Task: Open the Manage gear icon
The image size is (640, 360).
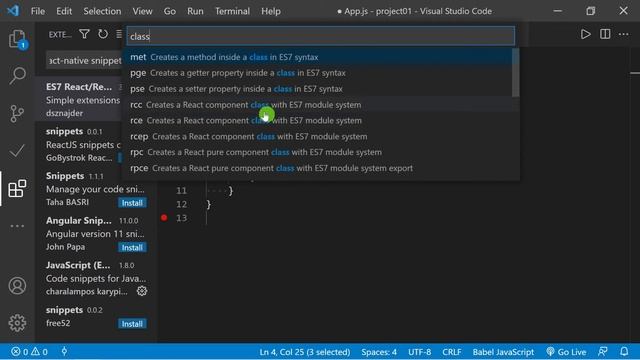Action: (x=17, y=323)
